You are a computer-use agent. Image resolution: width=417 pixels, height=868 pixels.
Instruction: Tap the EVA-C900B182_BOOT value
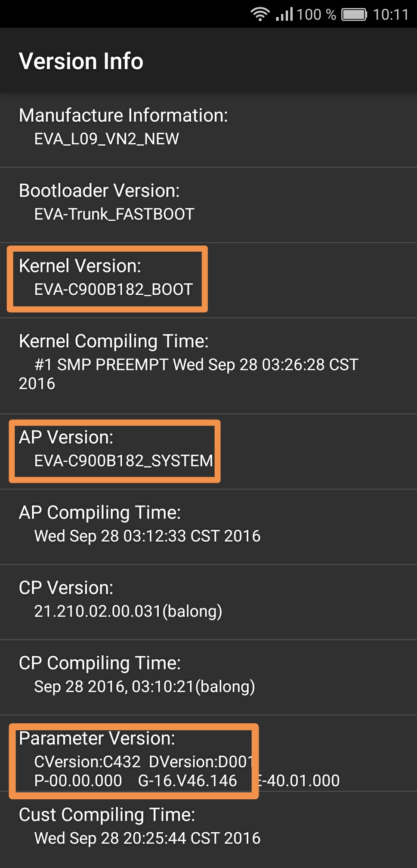113,289
